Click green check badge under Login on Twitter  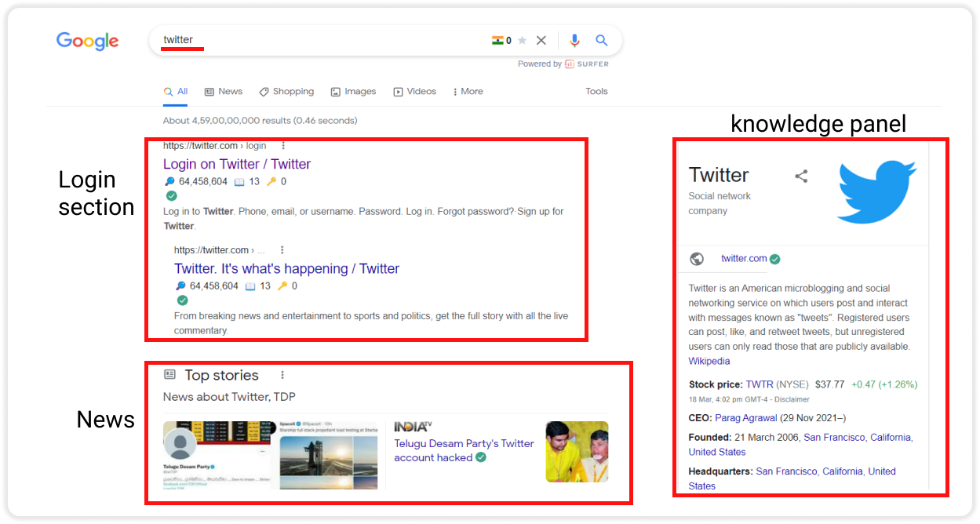172,196
